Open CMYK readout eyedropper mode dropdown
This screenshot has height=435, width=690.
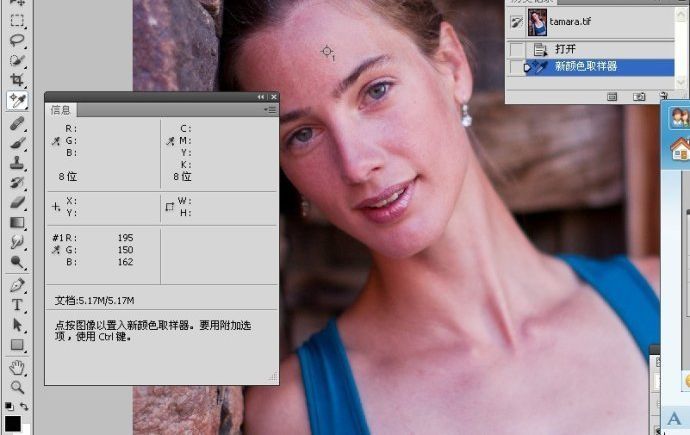170,141
